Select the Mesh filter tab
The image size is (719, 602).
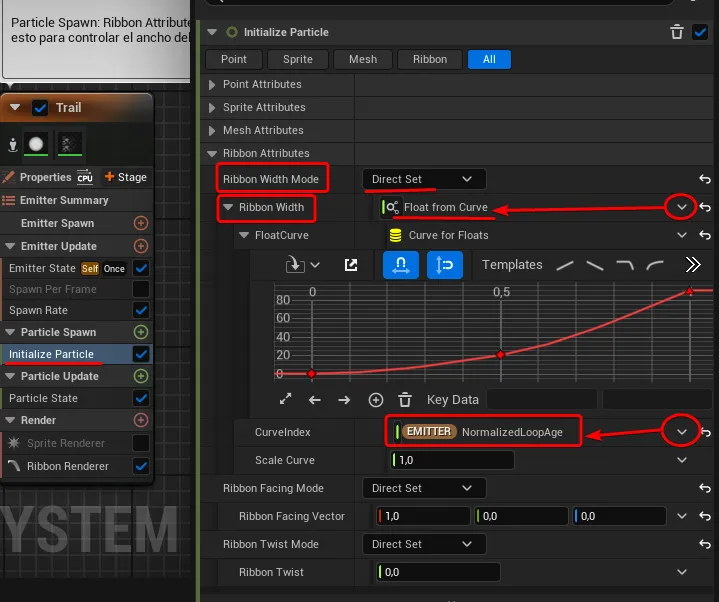[363, 60]
